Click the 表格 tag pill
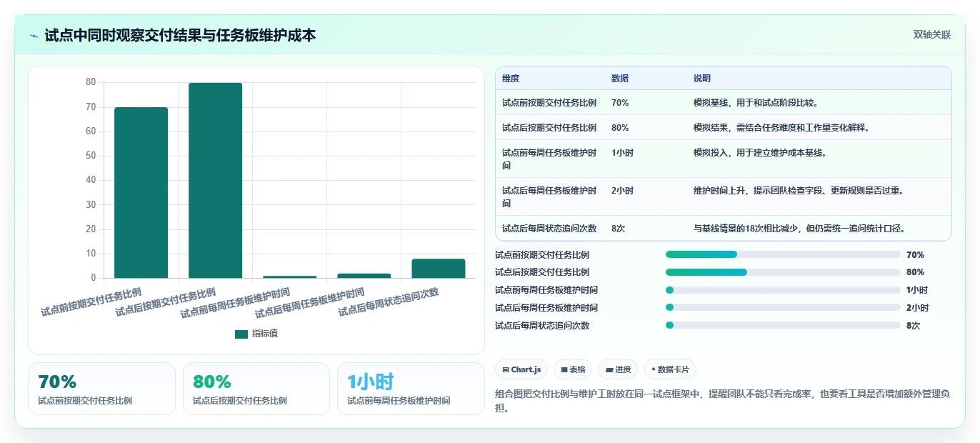The image size is (980, 443). coord(573,369)
